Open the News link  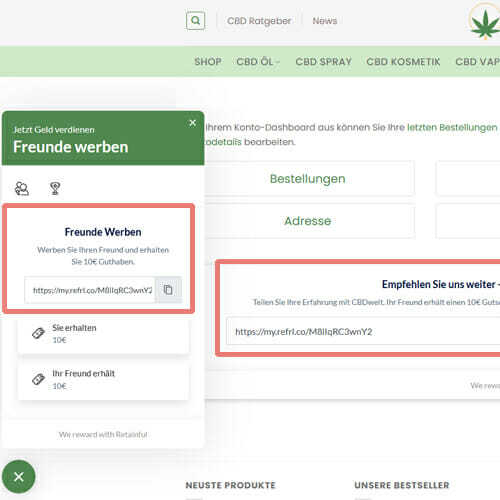coord(325,21)
